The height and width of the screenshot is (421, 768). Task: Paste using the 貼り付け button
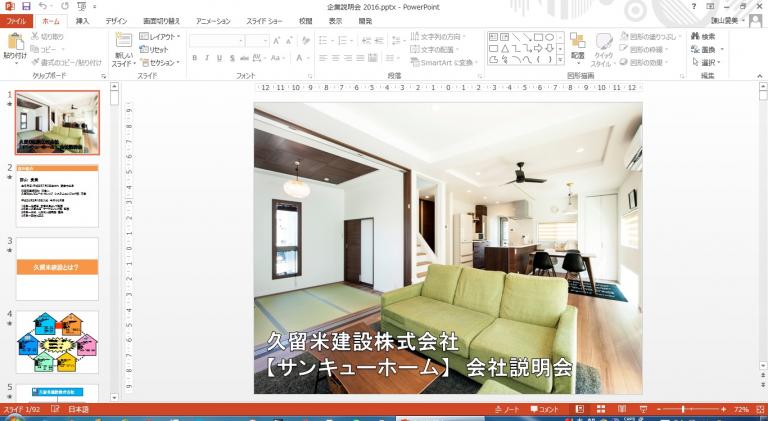15,47
